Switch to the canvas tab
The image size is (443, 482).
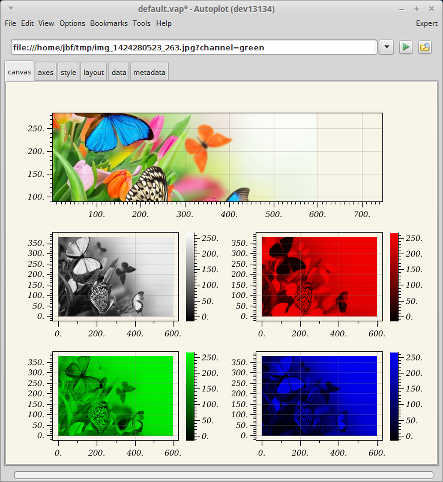(19, 72)
